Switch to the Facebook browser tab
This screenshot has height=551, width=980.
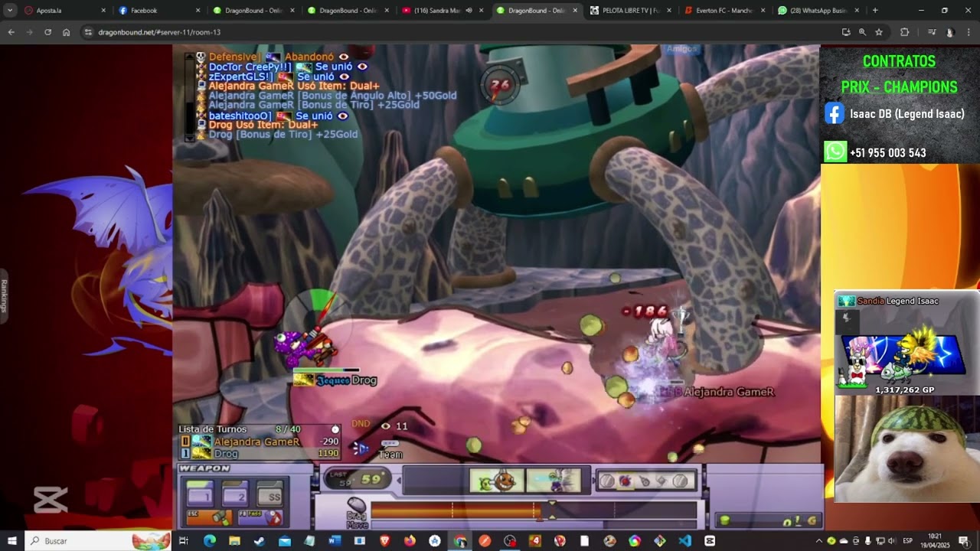coord(159,11)
